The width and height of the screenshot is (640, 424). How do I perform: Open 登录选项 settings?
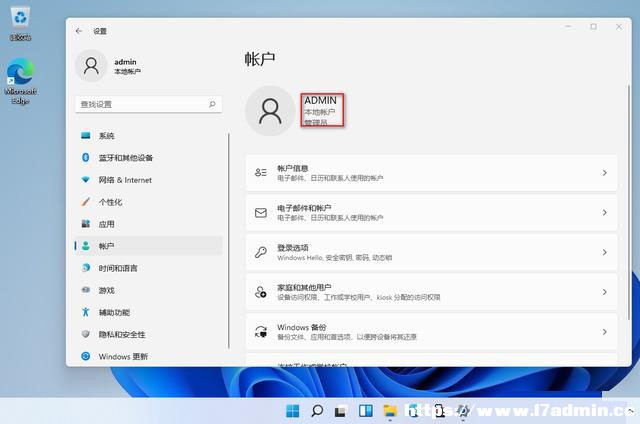pyautogui.click(x=431, y=252)
